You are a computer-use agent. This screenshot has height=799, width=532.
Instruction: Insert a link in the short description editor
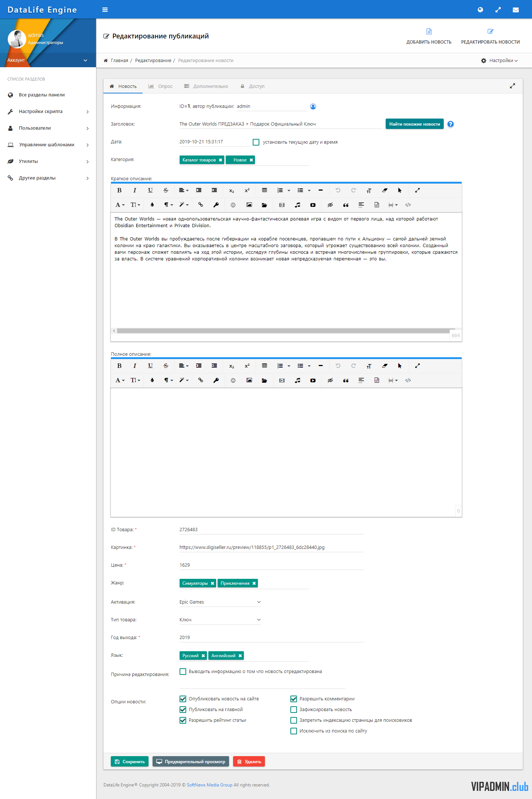(201, 205)
